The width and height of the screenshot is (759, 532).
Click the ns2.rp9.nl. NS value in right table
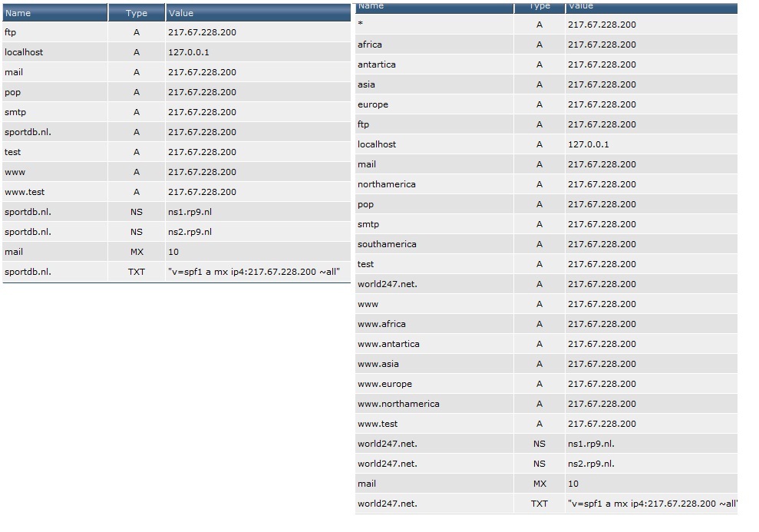(x=591, y=464)
